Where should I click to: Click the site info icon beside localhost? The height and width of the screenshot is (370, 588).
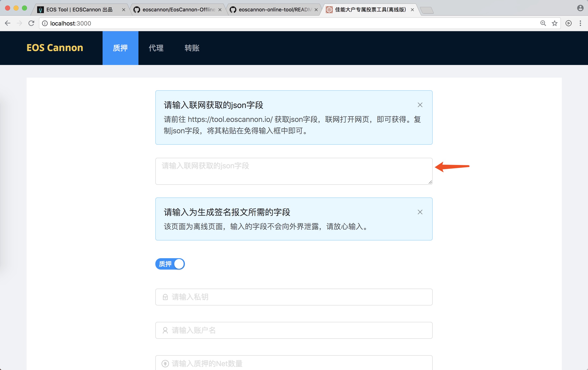tap(45, 23)
